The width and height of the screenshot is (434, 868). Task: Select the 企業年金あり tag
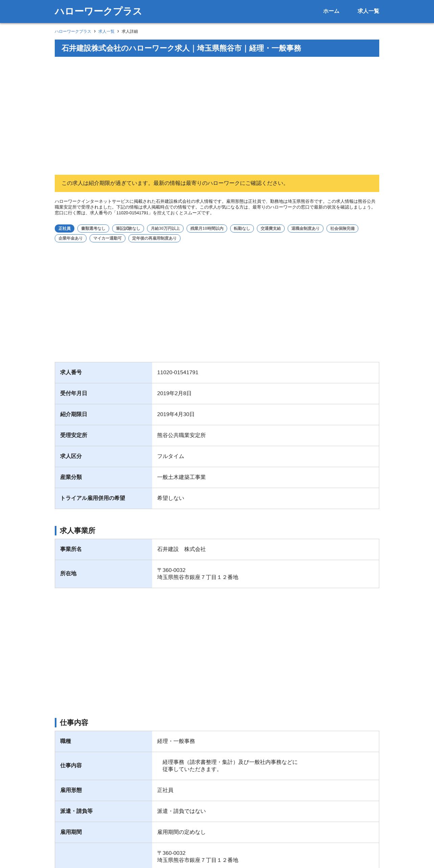tap(71, 238)
